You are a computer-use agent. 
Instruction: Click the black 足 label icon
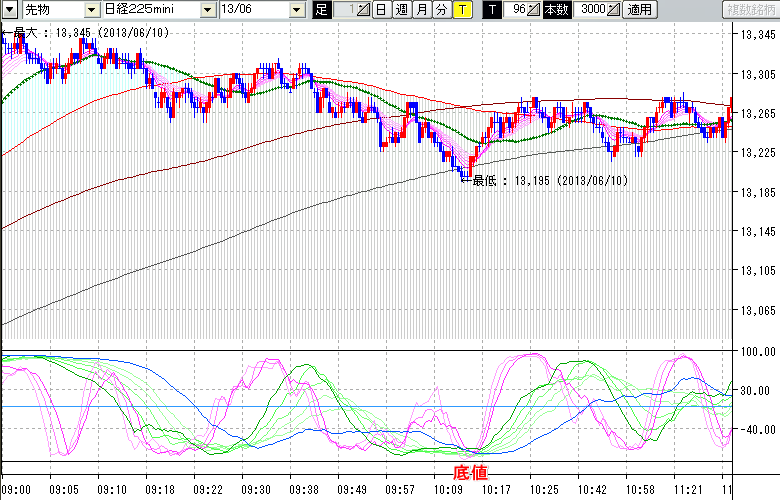pyautogui.click(x=321, y=10)
